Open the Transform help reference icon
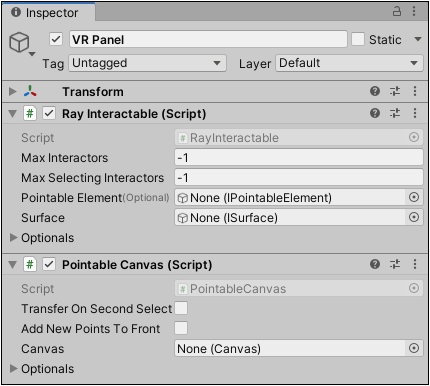Image resolution: width=430 pixels, height=386 pixels. pos(375,91)
